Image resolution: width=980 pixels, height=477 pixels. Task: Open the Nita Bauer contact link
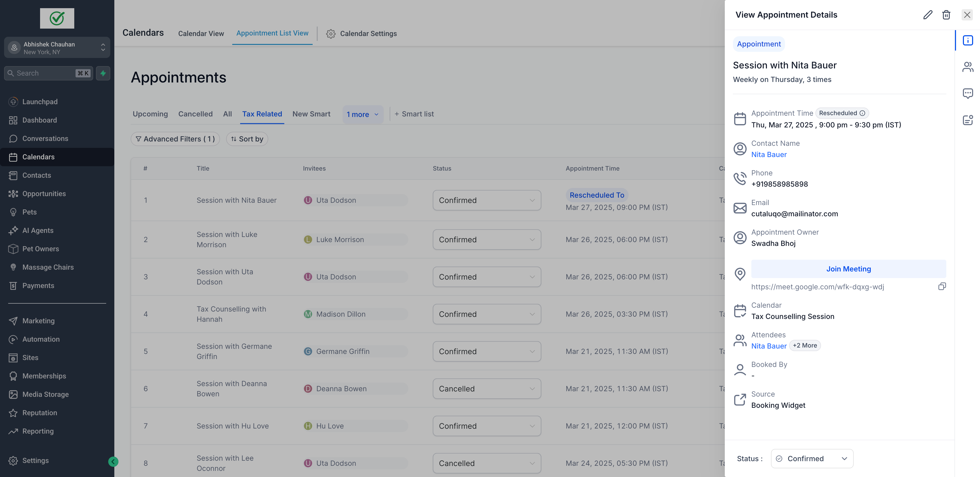coord(768,154)
